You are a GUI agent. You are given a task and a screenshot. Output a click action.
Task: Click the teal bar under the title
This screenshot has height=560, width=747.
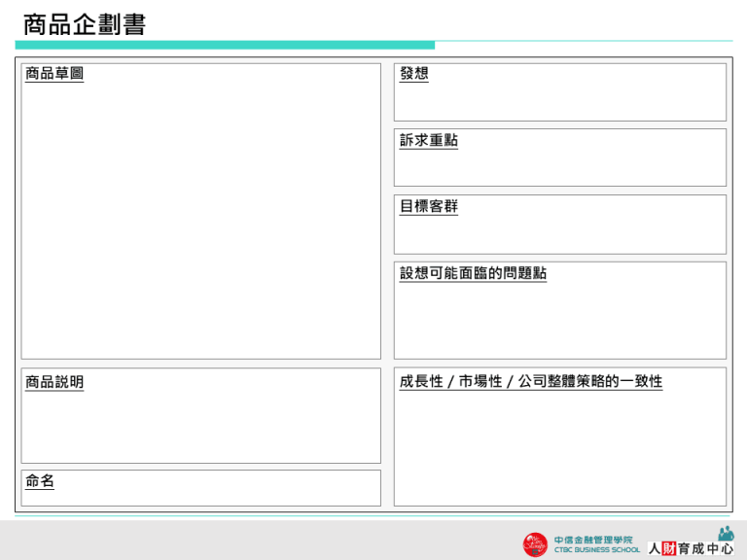click(x=225, y=45)
